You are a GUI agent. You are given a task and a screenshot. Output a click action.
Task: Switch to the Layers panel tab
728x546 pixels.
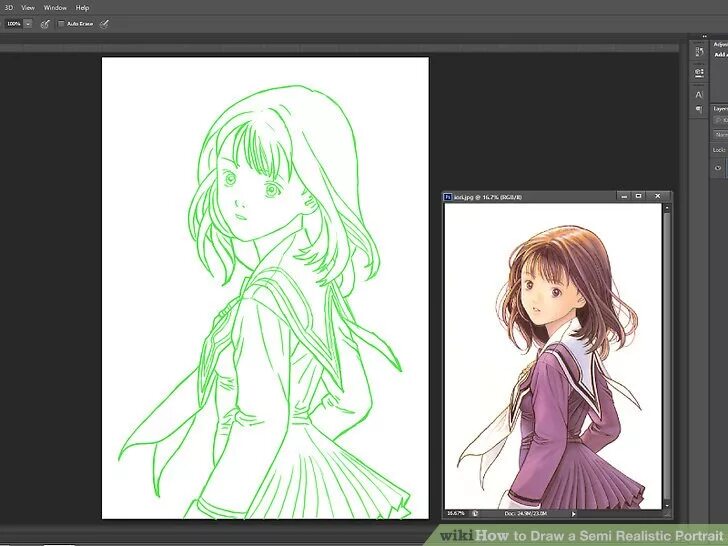point(721,109)
